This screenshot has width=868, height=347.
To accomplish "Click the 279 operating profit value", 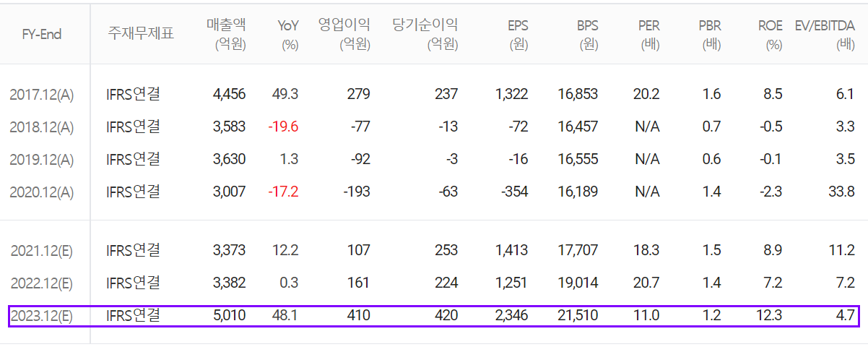I will 359,94.
